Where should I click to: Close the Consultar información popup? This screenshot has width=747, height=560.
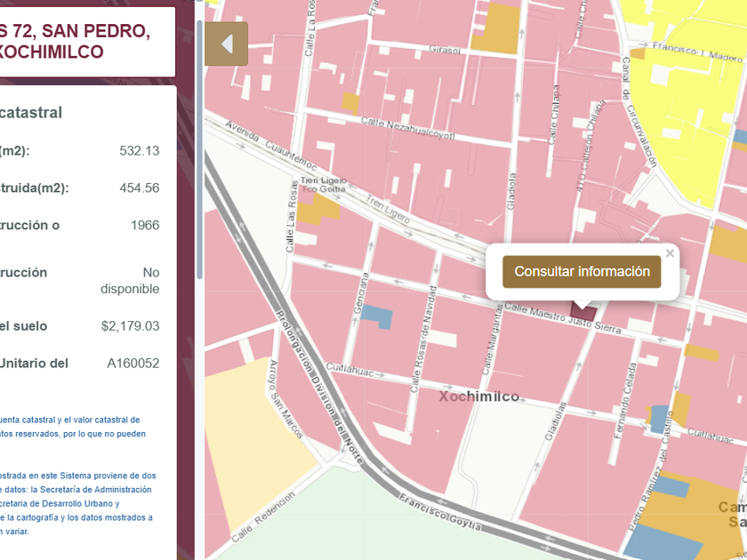point(670,254)
